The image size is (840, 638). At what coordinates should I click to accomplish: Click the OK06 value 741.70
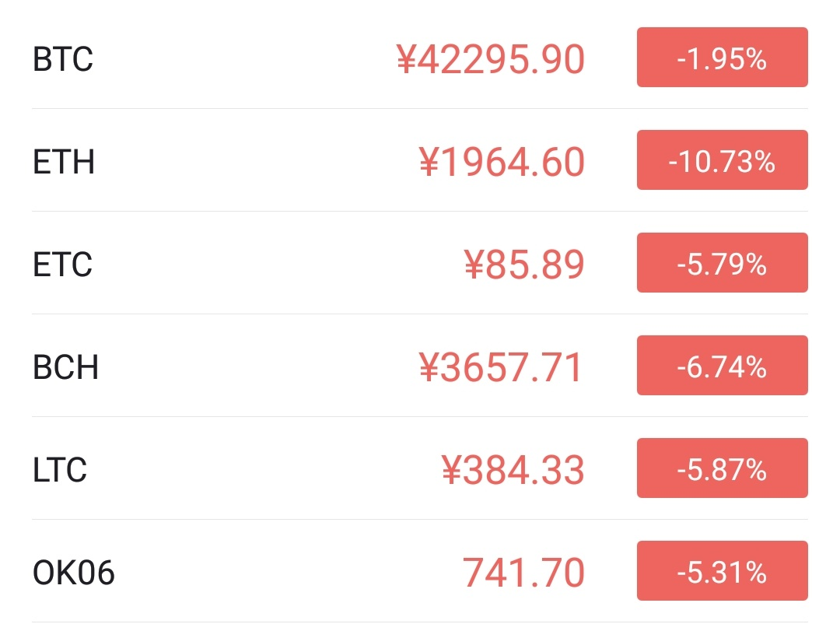(523, 573)
